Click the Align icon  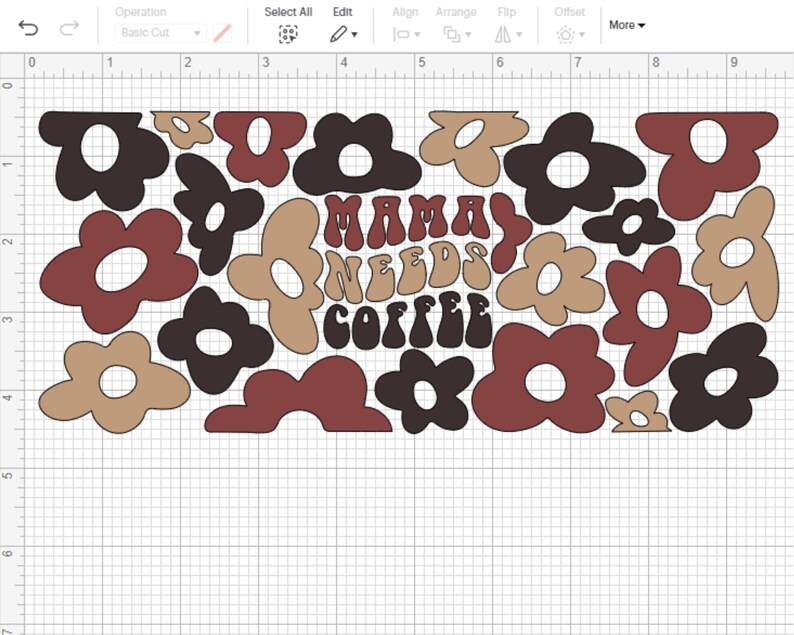pyautogui.click(x=401, y=34)
